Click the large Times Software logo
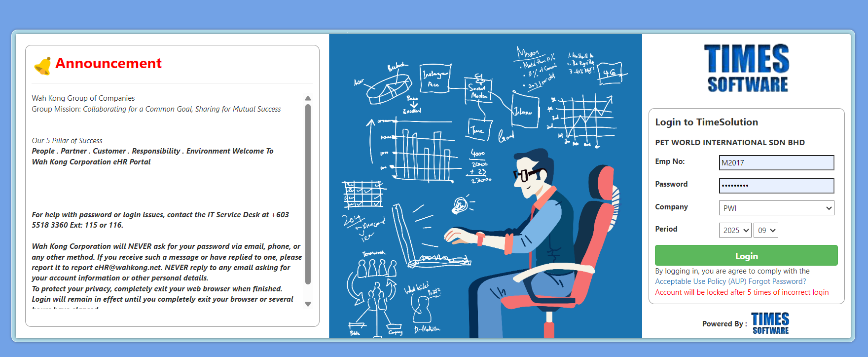The height and width of the screenshot is (357, 868). click(746, 68)
